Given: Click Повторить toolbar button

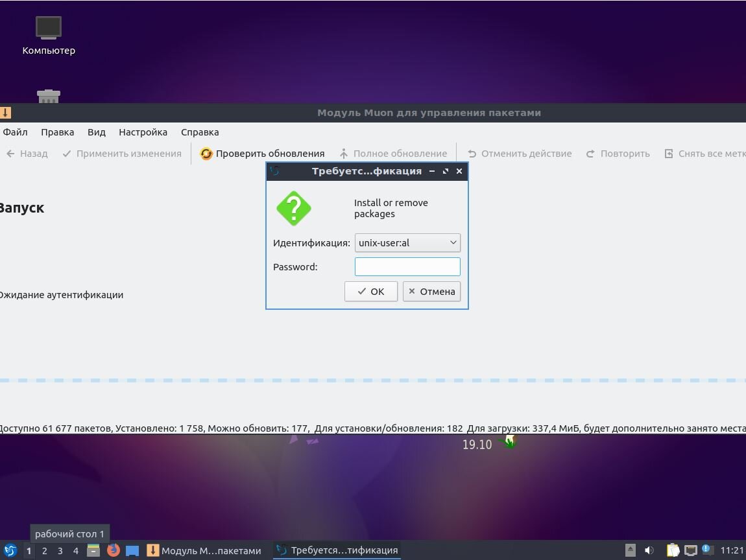Looking at the screenshot, I should point(618,154).
